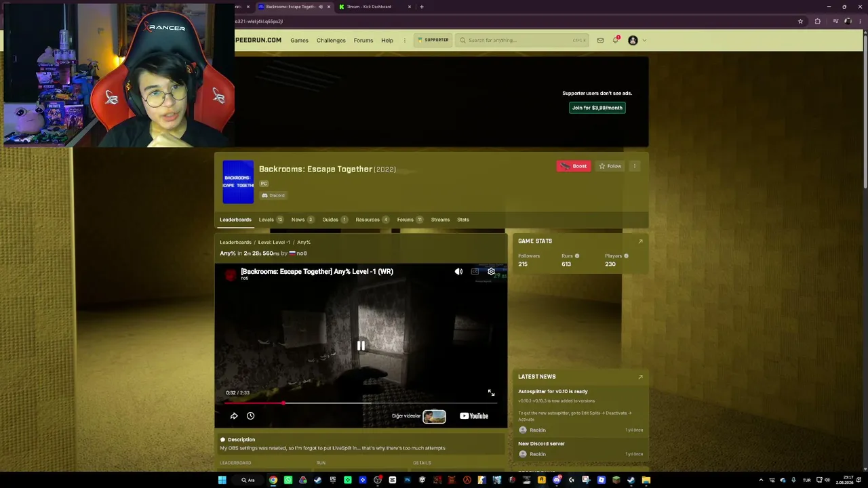The image size is (868, 488).
Task: Focus the 'Search for anything' field
Action: click(522, 40)
